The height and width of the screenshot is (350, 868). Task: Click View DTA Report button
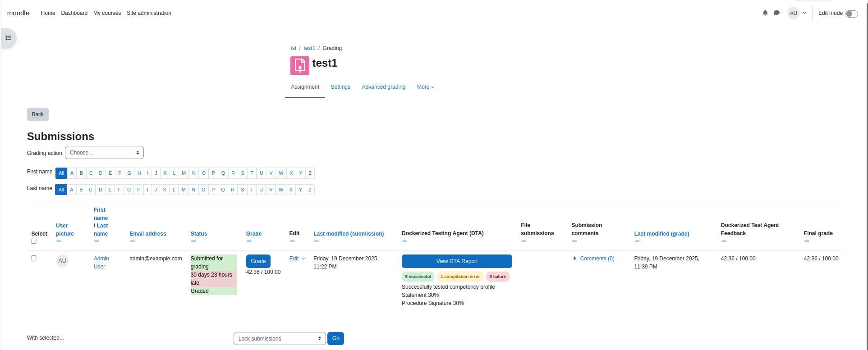click(457, 261)
